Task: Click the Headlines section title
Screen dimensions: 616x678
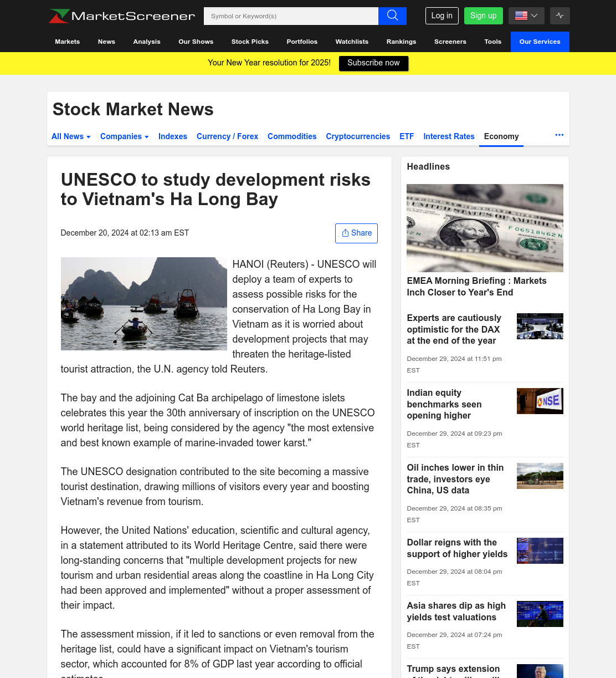Action: pos(428,166)
